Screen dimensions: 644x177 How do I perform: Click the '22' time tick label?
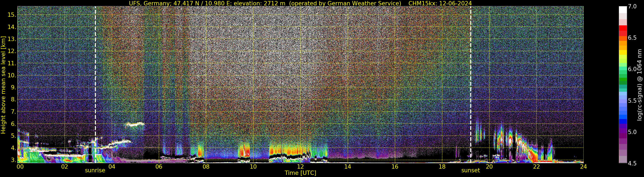pos(536,167)
